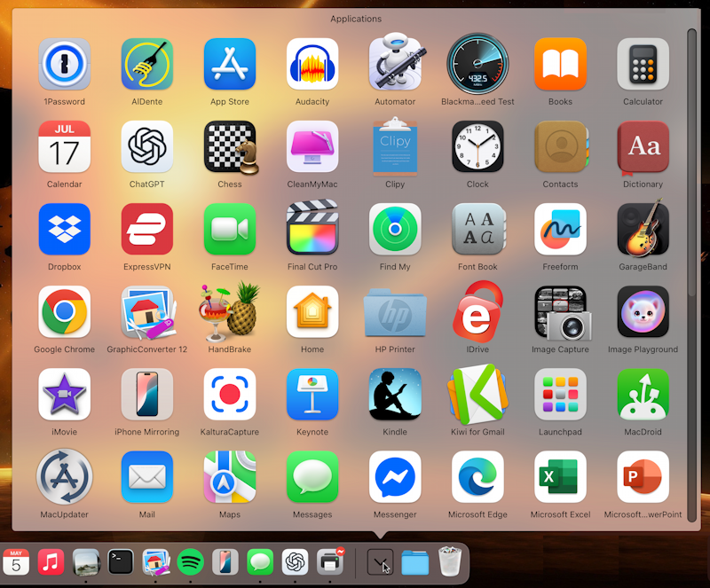Launch Microsoft Excel
The width and height of the screenshot is (710, 588).
(560, 476)
